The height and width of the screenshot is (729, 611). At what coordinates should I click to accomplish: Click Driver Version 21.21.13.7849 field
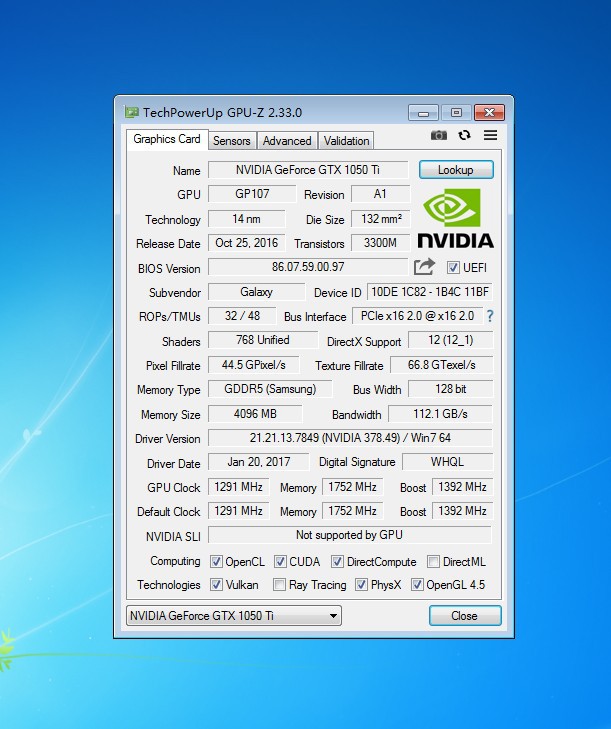click(x=350, y=438)
